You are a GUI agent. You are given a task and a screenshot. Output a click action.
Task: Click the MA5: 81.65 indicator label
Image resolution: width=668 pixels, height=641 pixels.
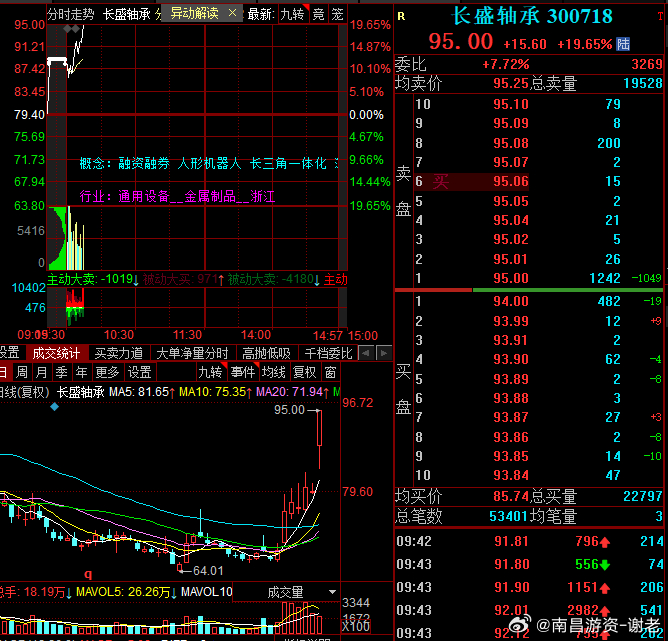click(x=142, y=392)
